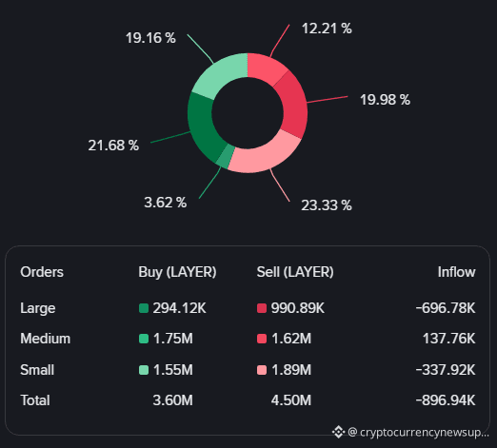The image size is (497, 448).
Task: Open the cryptocurrencynewsup watermark link
Action: [419, 432]
